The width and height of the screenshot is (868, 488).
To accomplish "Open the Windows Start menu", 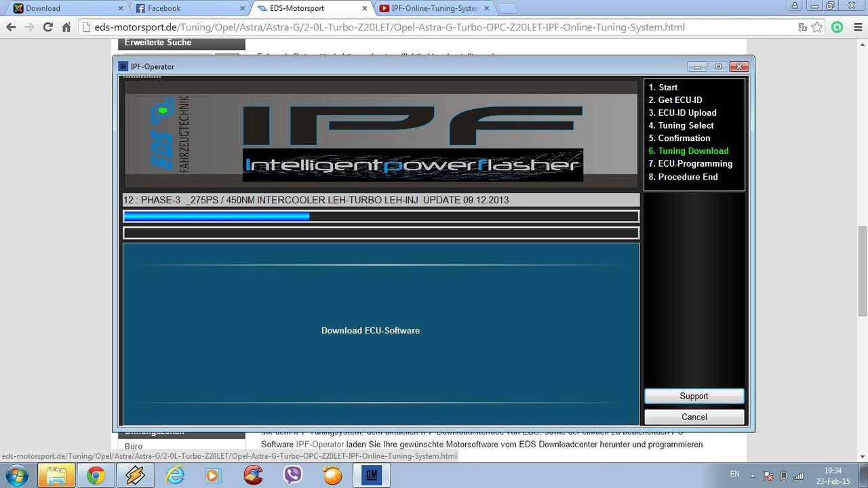I will [16, 475].
